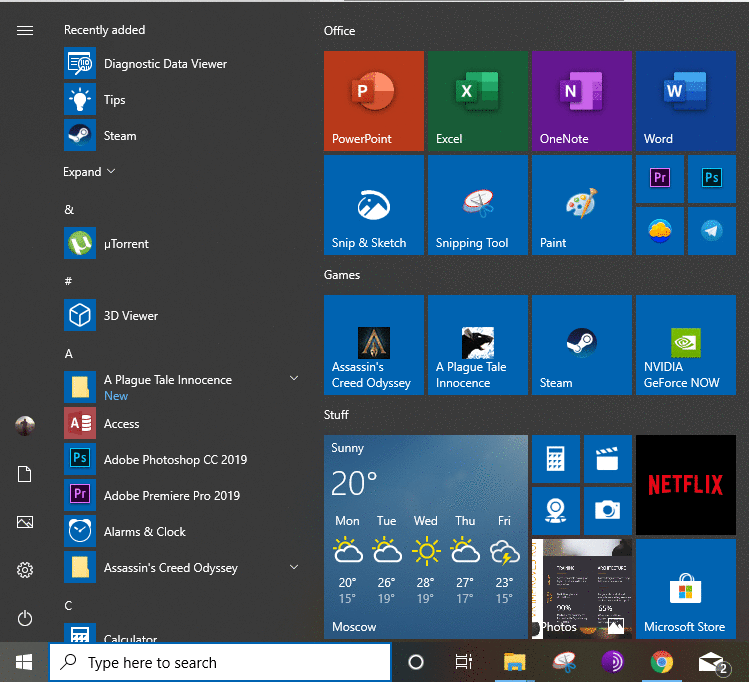749x682 pixels.
Task: Open the small Maps tile
Action: tap(556, 511)
